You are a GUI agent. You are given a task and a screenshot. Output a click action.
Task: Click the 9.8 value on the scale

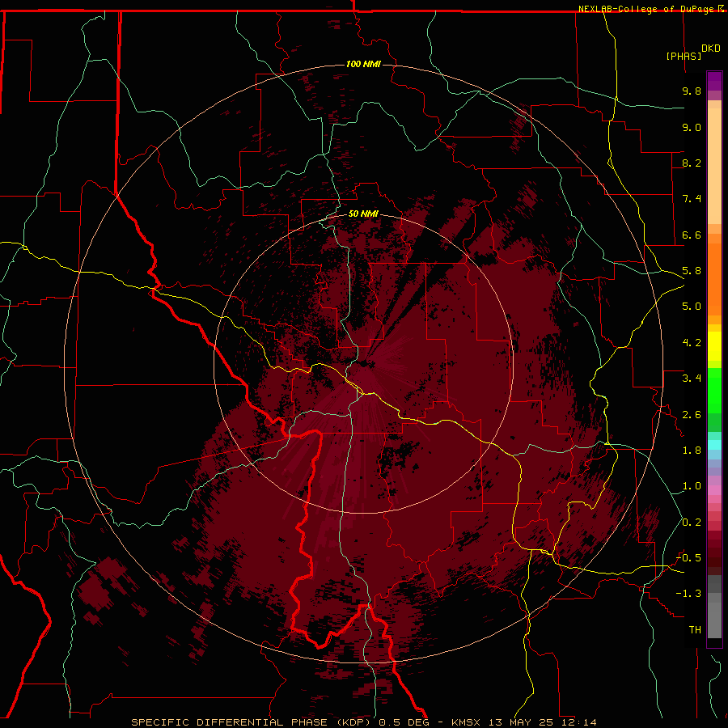[x=692, y=91]
